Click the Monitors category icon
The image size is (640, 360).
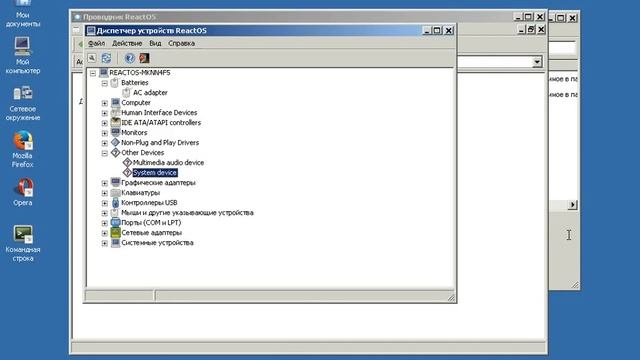click(x=115, y=133)
